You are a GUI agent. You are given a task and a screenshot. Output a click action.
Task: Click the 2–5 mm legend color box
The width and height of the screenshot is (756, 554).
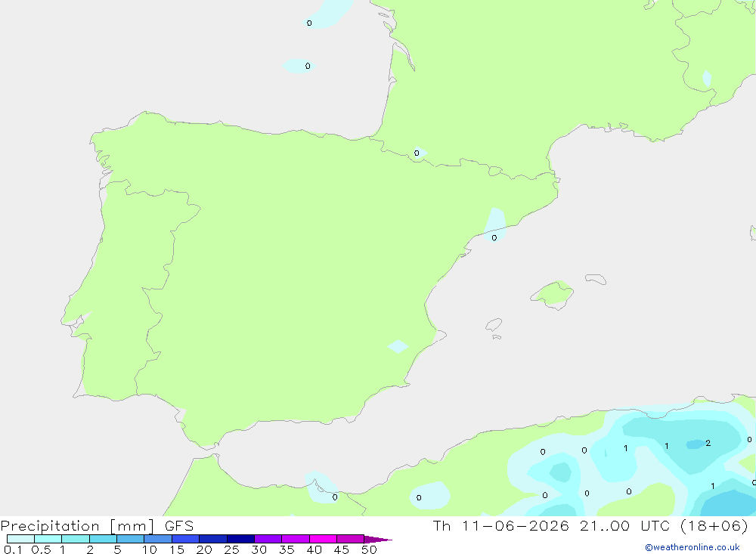click(x=103, y=539)
